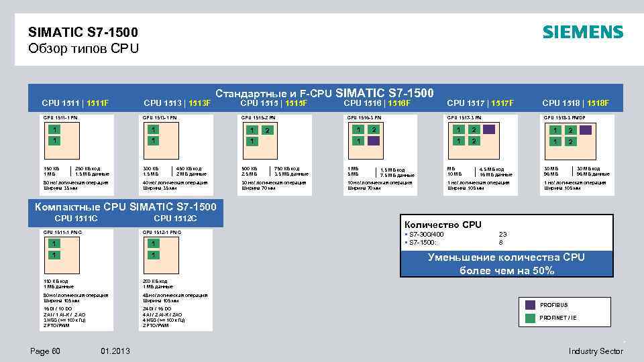
Task: Click the "CPU 1511" column heading
Action: coord(61,103)
